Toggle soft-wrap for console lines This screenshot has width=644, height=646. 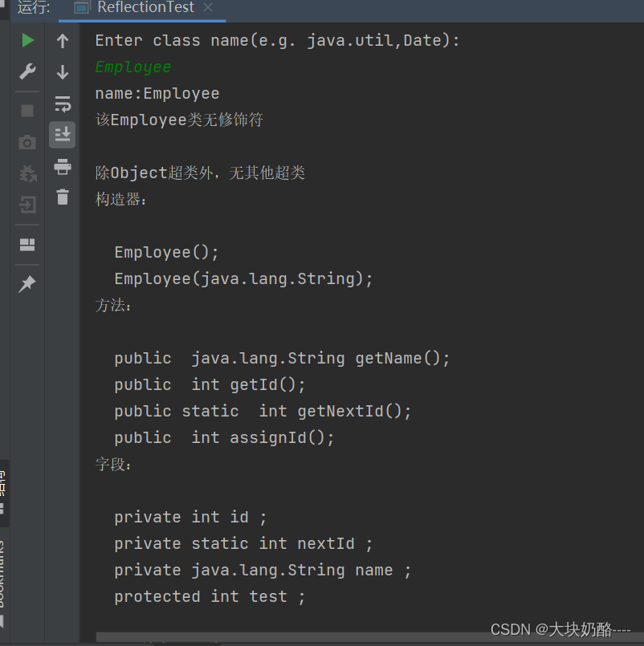[63, 103]
